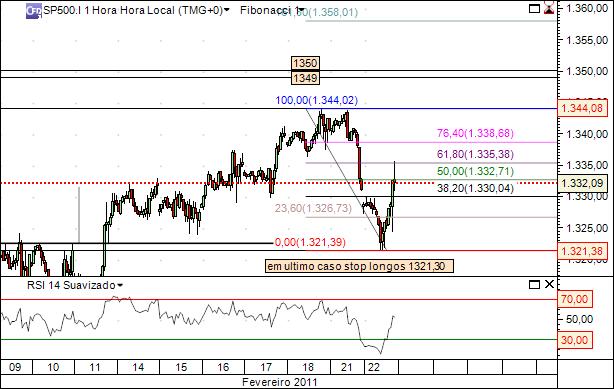
Task: Click date 10 on the time axis
Action: click(53, 367)
